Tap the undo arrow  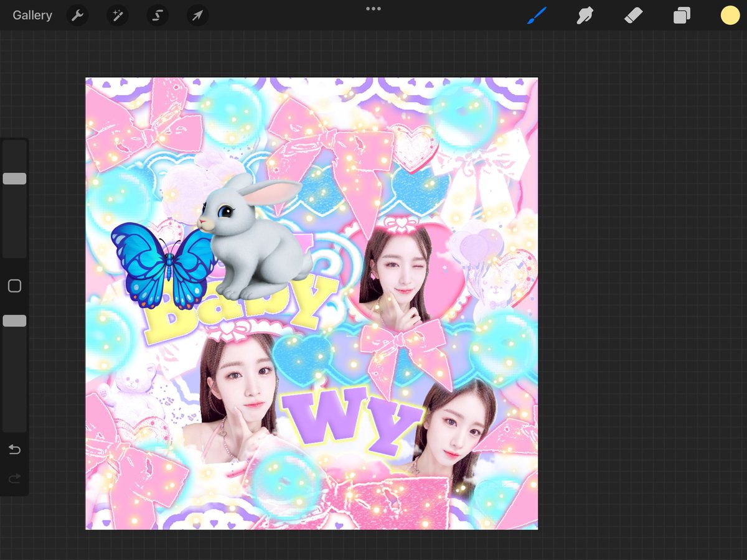pos(14,449)
